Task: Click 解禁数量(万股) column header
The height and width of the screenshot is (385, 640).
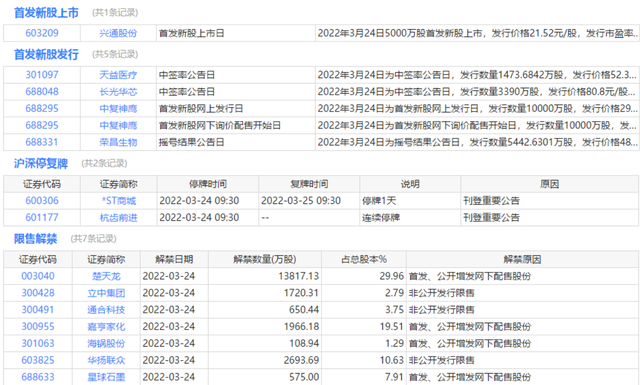Action: click(265, 259)
